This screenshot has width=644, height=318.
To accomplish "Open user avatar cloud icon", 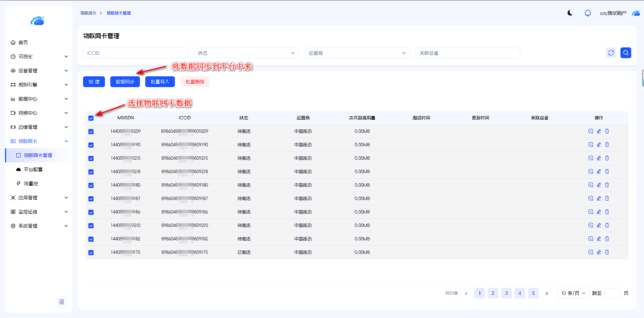I will click(x=636, y=13).
